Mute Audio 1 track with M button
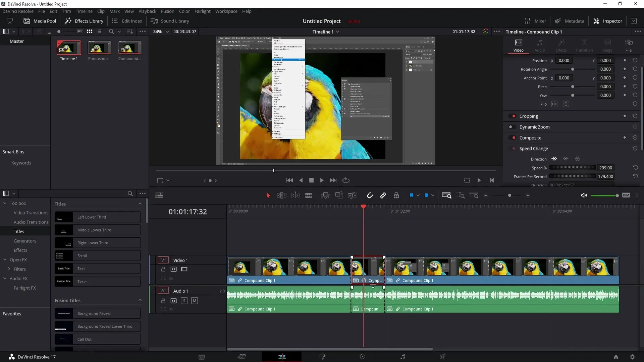Image resolution: width=644 pixels, height=362 pixels. 194,301
